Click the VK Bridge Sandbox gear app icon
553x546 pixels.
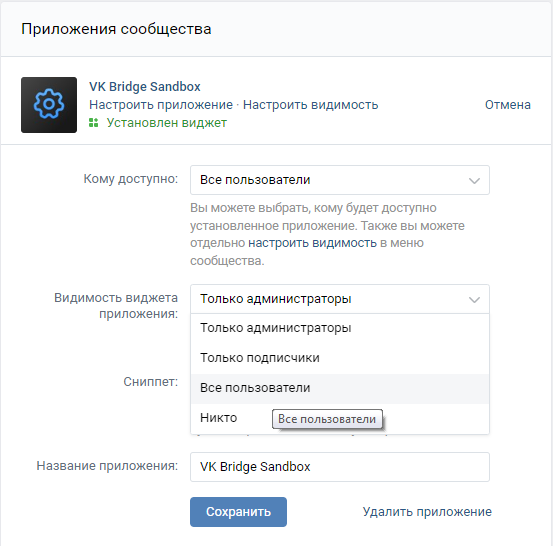click(49, 105)
